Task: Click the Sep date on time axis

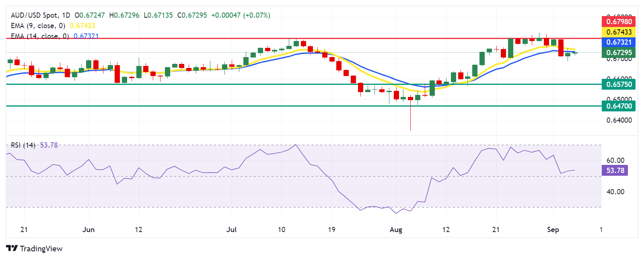Action: pos(553,230)
